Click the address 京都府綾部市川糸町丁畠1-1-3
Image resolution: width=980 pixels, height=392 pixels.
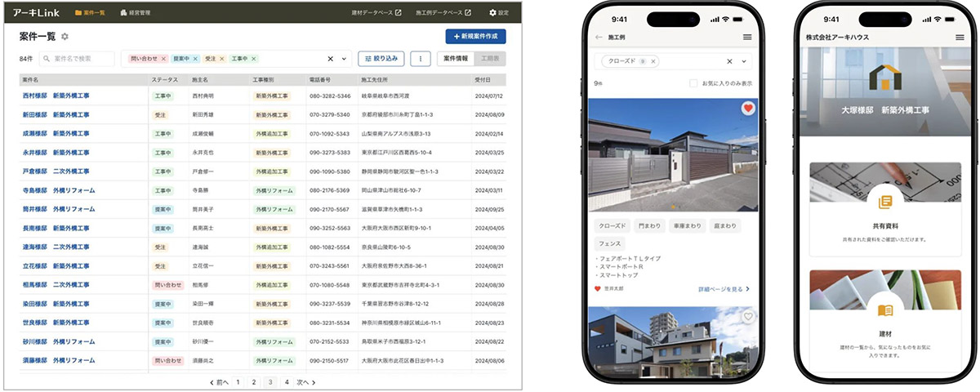pyautogui.click(x=399, y=114)
